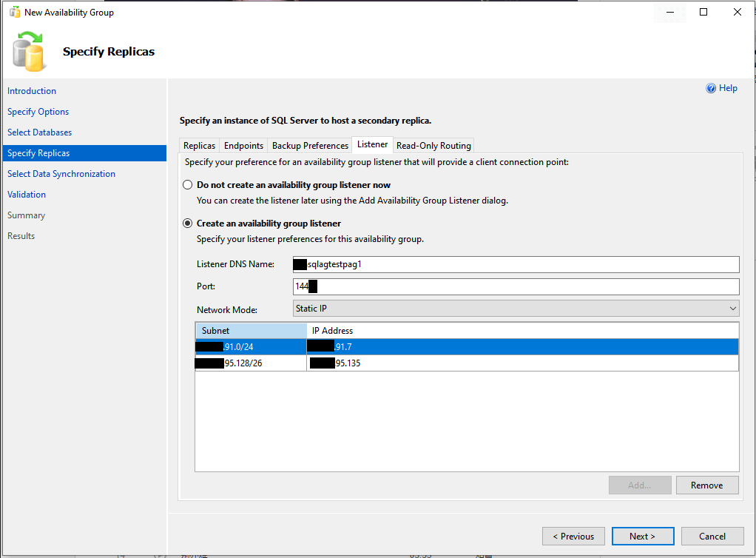Select 'Create an availability group listener' option

pyautogui.click(x=188, y=223)
